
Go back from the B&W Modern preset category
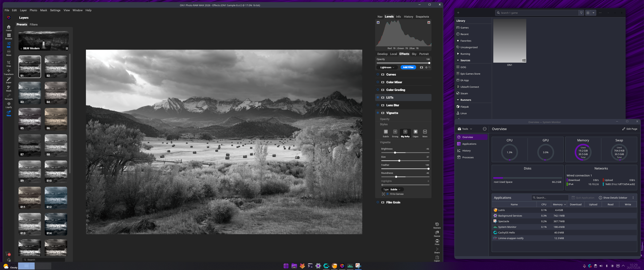coord(21,49)
